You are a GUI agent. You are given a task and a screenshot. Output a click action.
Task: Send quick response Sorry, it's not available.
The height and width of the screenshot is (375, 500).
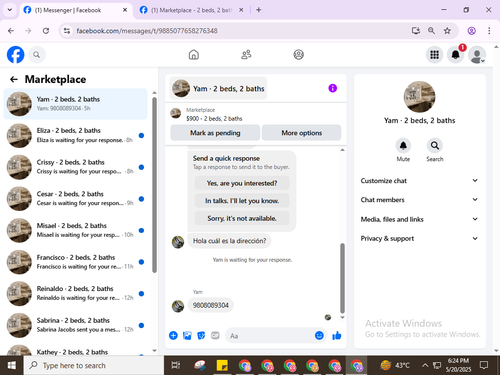coord(242,218)
